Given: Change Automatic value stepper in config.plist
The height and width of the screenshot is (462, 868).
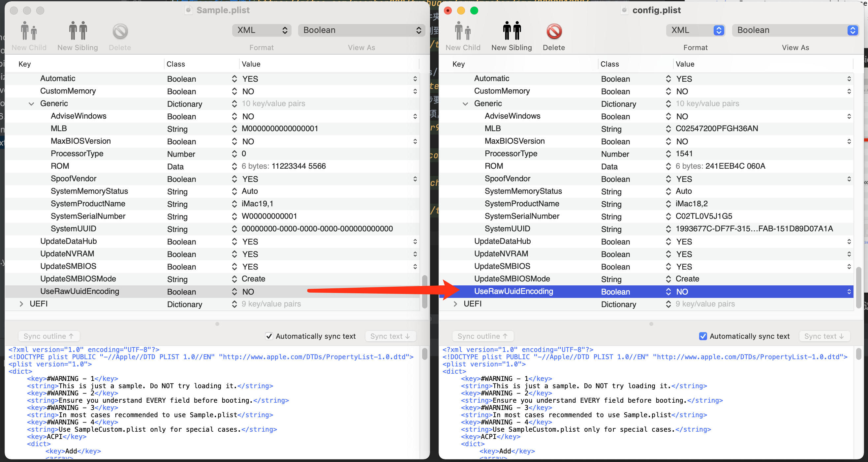Looking at the screenshot, I should (x=849, y=79).
